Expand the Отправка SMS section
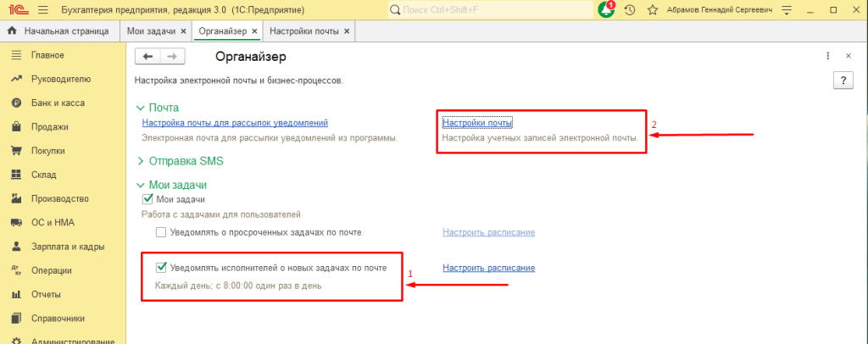868x344 pixels. (180, 161)
